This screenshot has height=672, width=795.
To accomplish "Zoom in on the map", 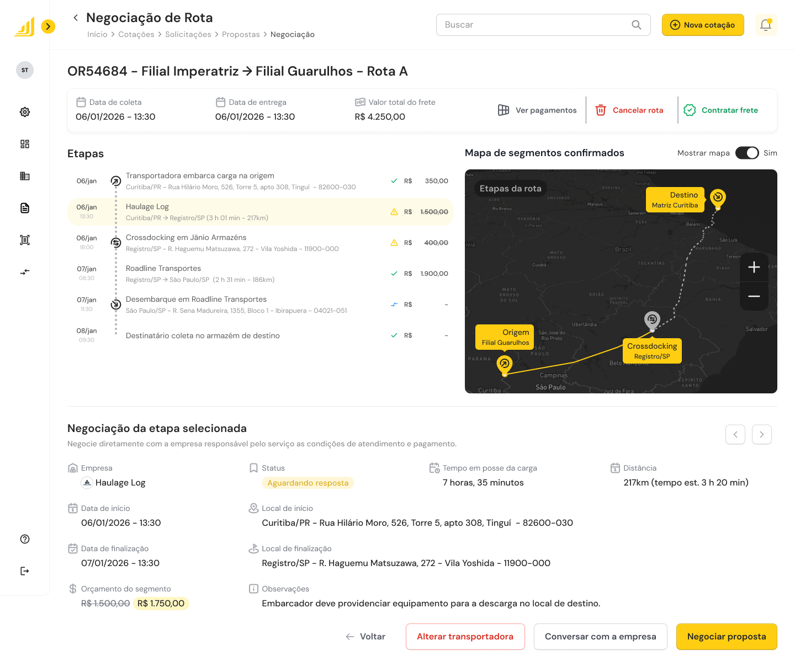I will (754, 267).
